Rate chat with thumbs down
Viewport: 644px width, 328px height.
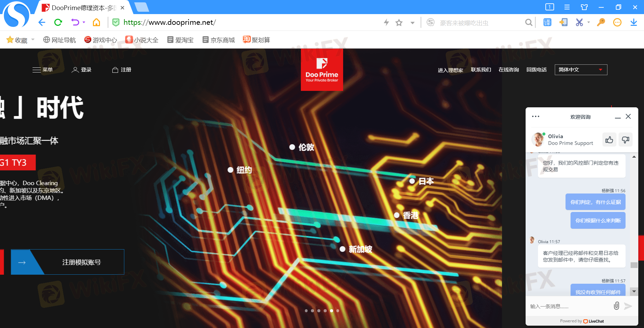click(625, 140)
